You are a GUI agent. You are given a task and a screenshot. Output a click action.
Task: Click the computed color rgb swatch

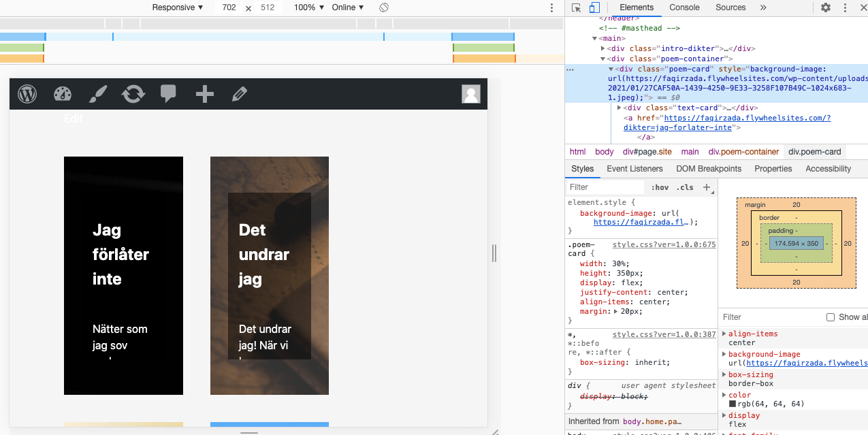[733, 404]
